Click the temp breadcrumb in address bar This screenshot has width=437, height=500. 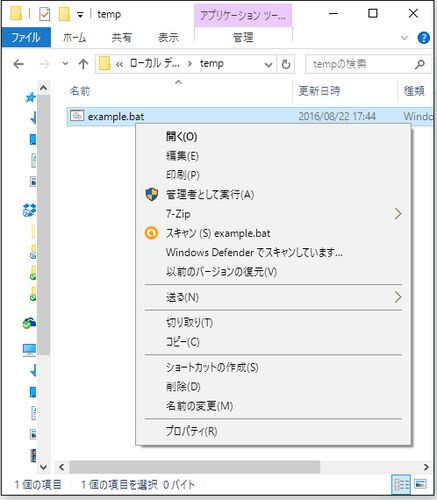(212, 63)
